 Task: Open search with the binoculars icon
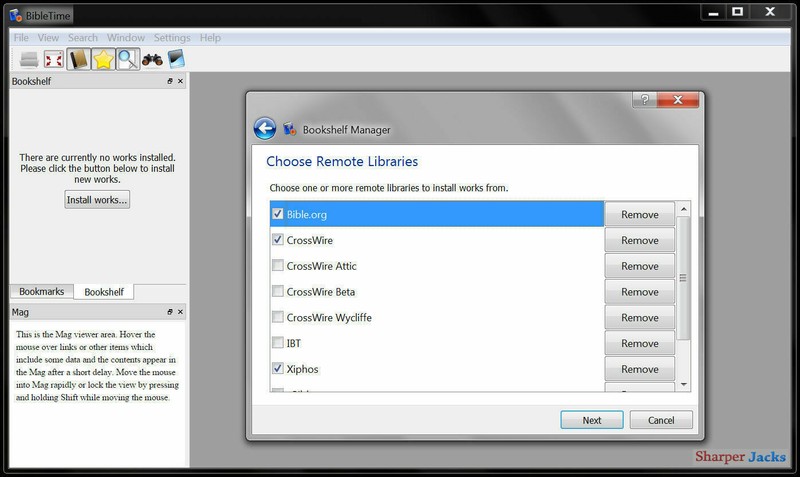coord(152,60)
